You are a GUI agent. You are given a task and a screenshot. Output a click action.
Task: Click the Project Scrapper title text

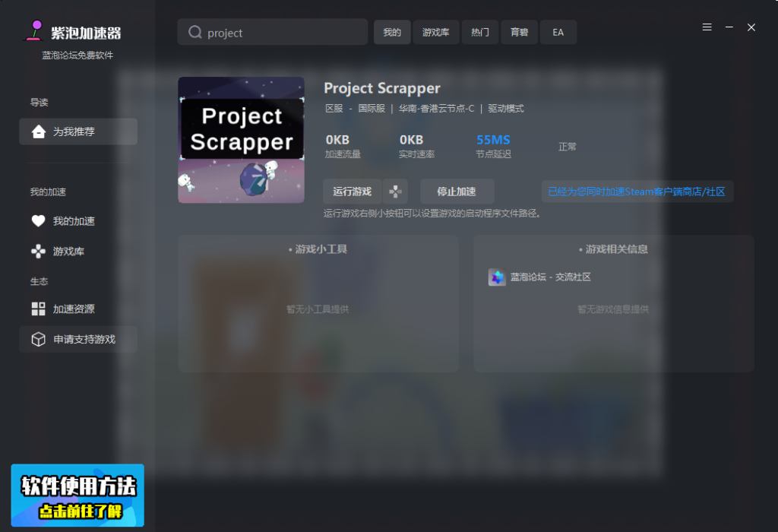point(382,88)
